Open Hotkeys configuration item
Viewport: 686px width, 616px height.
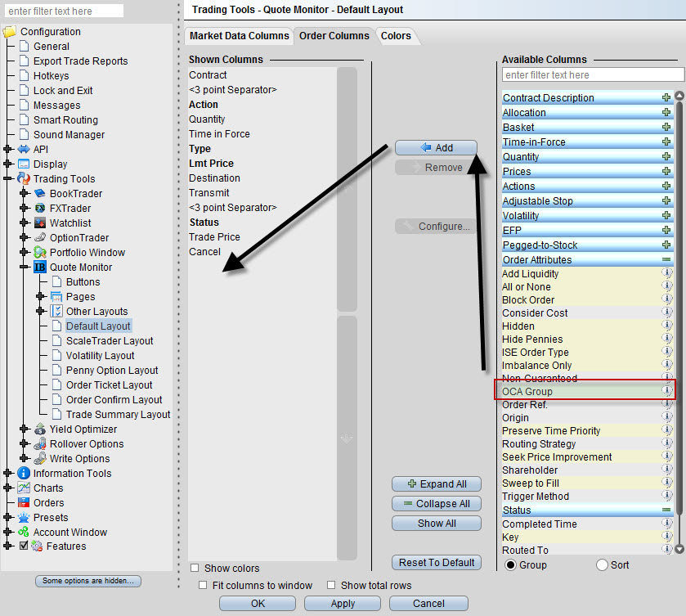(52, 76)
